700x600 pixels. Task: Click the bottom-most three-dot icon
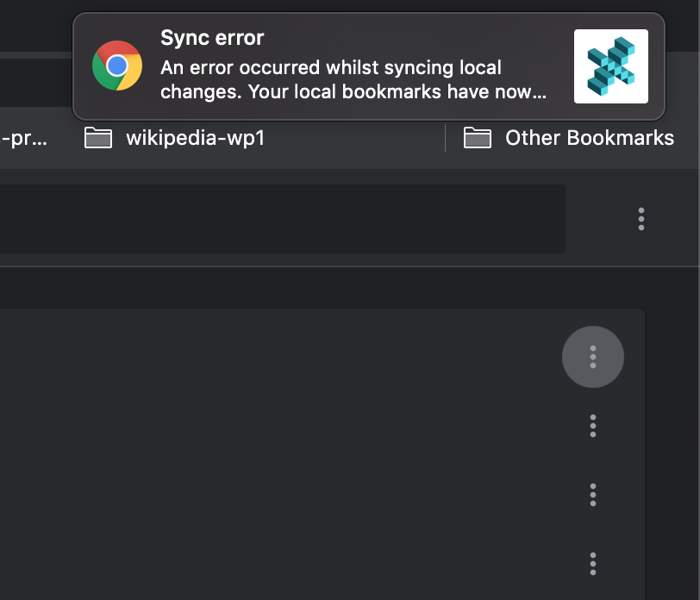click(593, 564)
